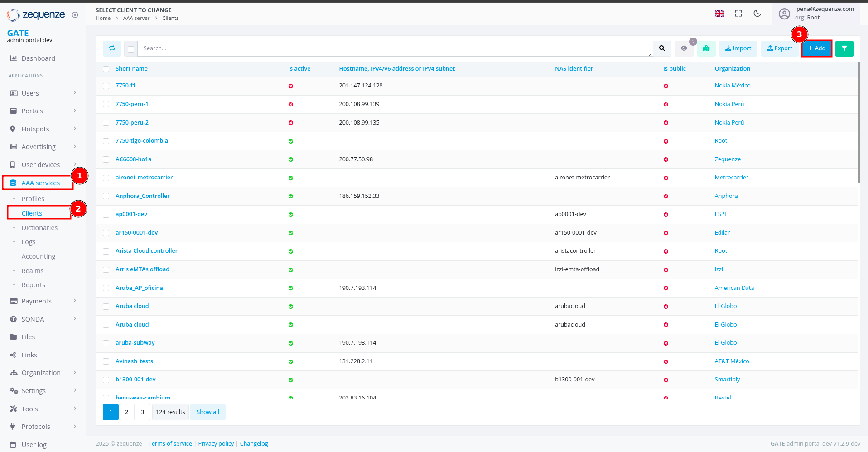868x452 pixels.
Task: Open the Dictionaries submenu item
Action: coord(39,228)
